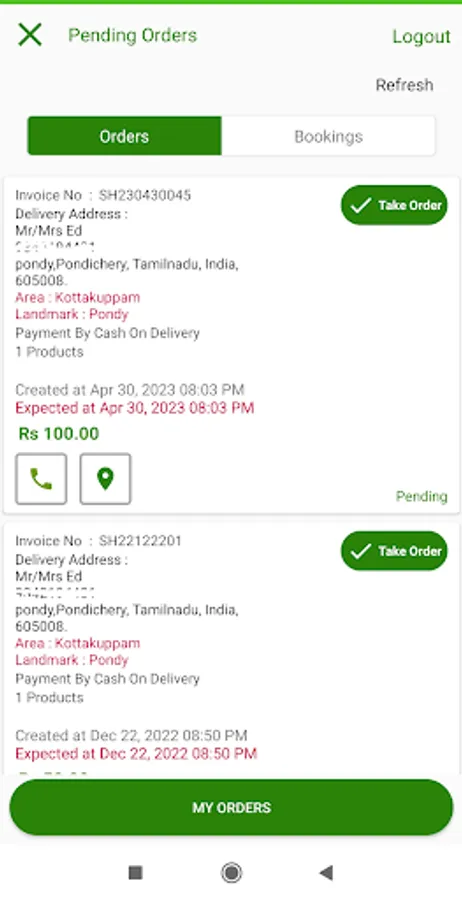Tap the Android home circle button
The image size is (462, 900).
tap(231, 873)
